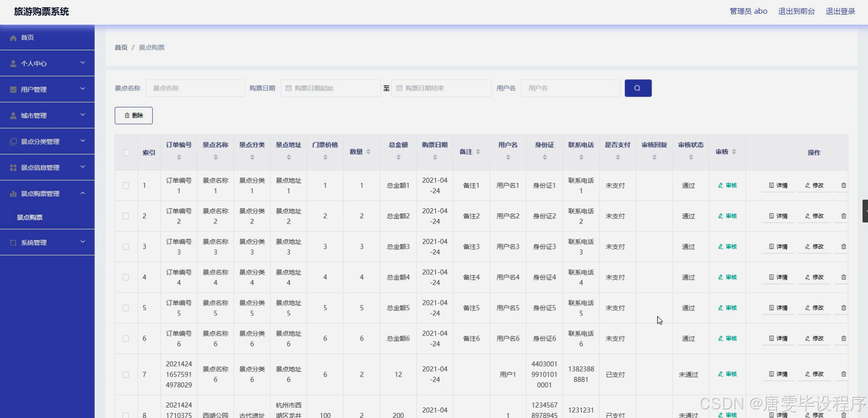Open 详情 for row 5
Viewport: 868px width, 418px height.
click(778, 308)
